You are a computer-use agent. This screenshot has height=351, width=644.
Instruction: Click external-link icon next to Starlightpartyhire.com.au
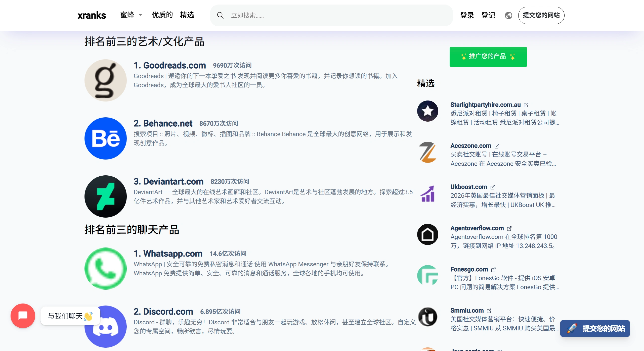(526, 105)
